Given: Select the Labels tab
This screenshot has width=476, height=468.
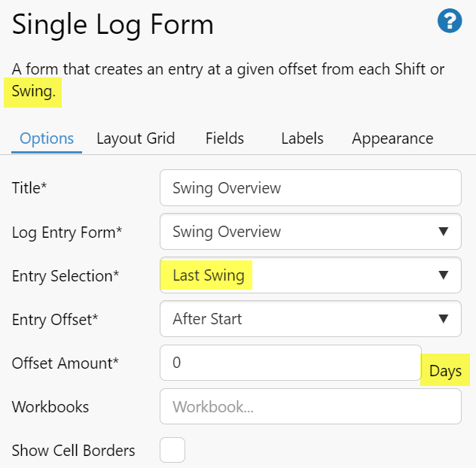Looking at the screenshot, I should 302,138.
